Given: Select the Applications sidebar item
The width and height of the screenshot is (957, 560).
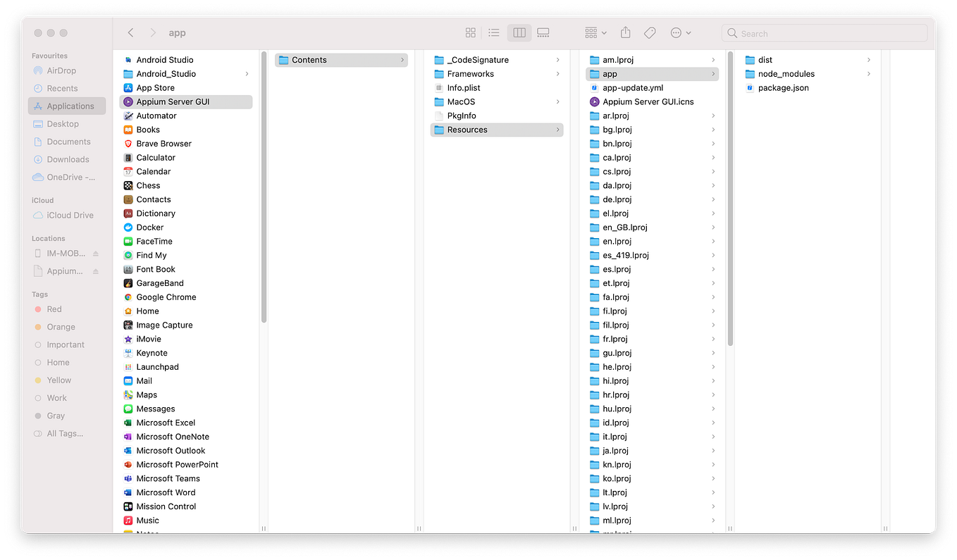Looking at the screenshot, I should pos(67,106).
